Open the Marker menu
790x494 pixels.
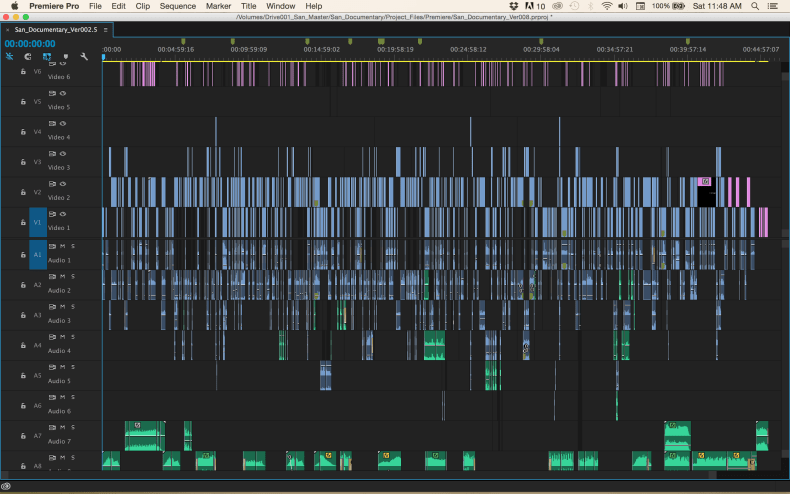point(218,6)
